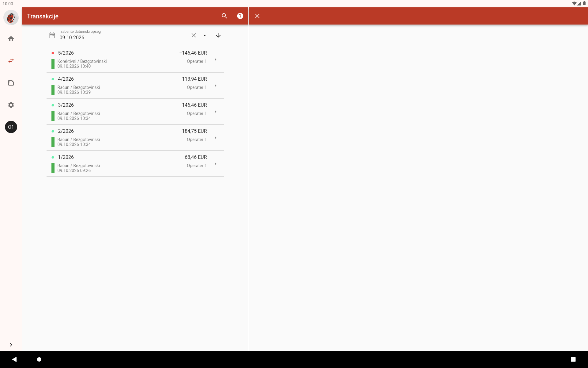Open the date range dropdown arrow
Viewport: 588px width, 368px height.
205,35
